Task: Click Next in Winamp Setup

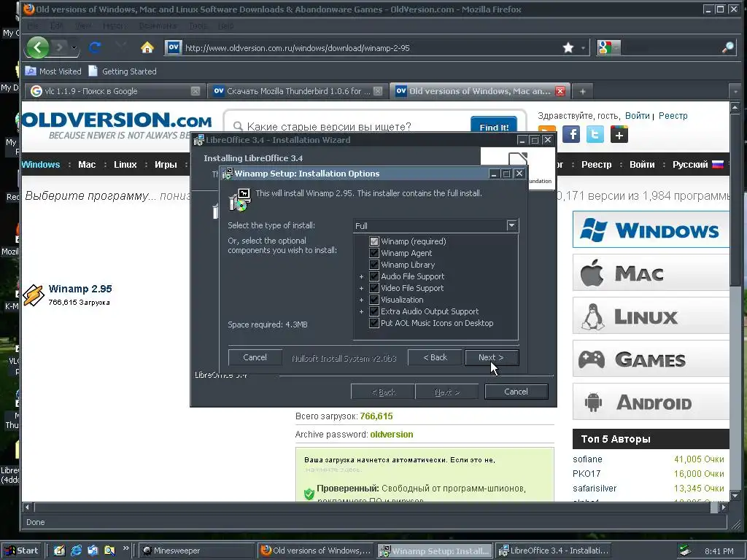Action: [x=492, y=357]
